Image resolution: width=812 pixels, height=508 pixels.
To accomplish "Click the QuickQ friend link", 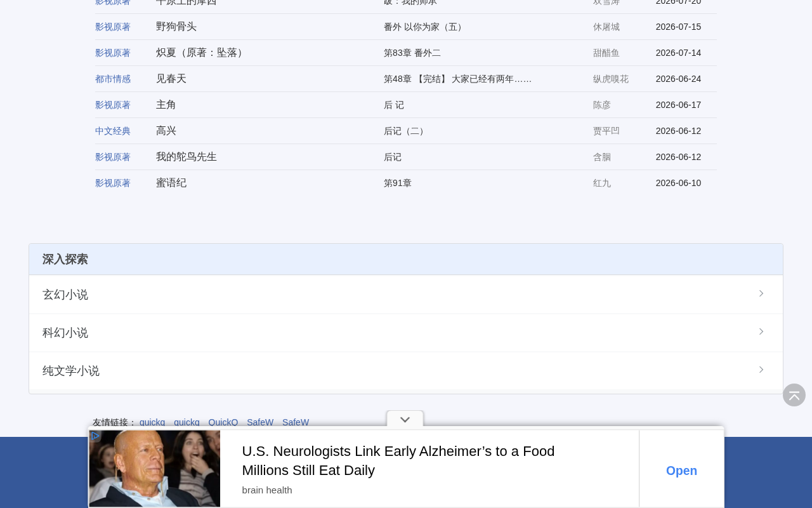I will pos(223,422).
